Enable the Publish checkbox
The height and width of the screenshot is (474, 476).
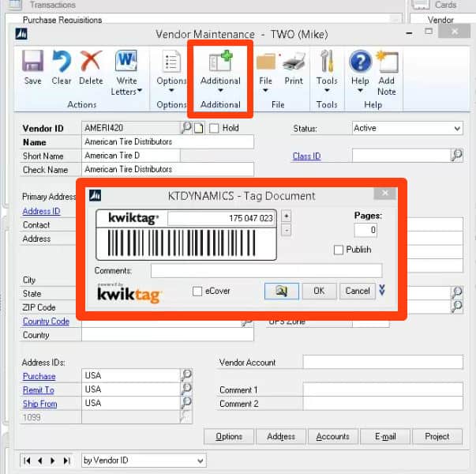(x=339, y=250)
